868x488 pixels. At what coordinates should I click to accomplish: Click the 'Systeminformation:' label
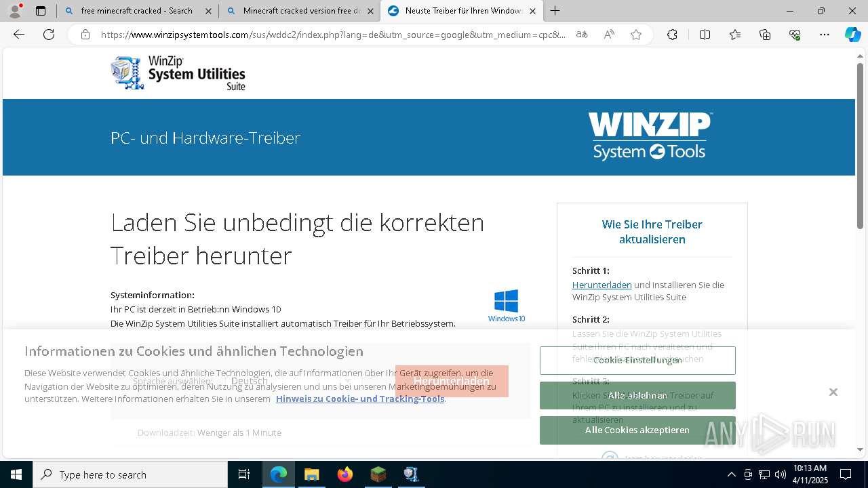[x=153, y=295]
